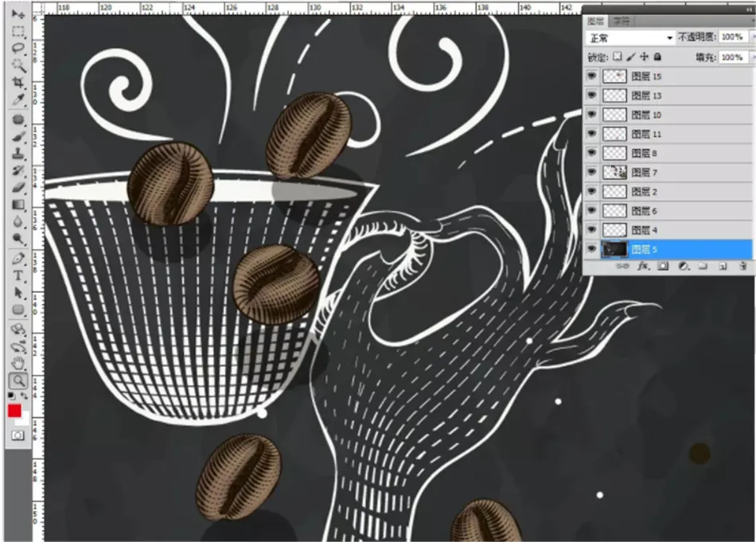Hide layer 图层 15 with eye icon
This screenshot has height=542, width=756.
tap(591, 76)
